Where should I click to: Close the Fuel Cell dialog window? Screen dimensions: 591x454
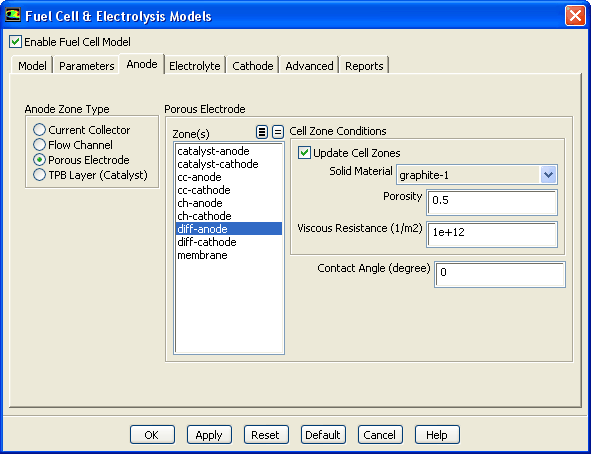coord(575,16)
